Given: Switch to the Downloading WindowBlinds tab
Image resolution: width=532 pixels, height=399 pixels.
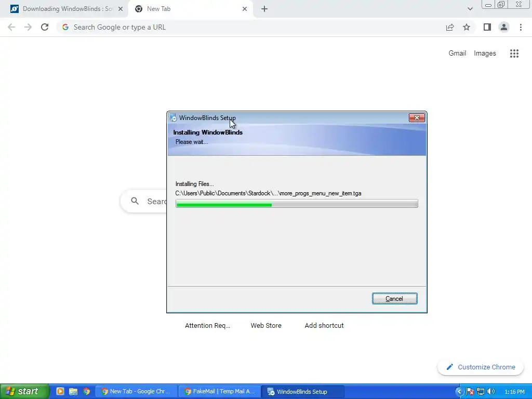Looking at the screenshot, I should (64, 9).
